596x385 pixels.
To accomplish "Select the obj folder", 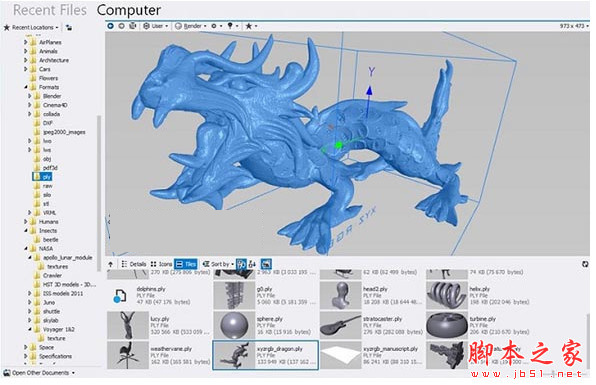I will point(43,159).
